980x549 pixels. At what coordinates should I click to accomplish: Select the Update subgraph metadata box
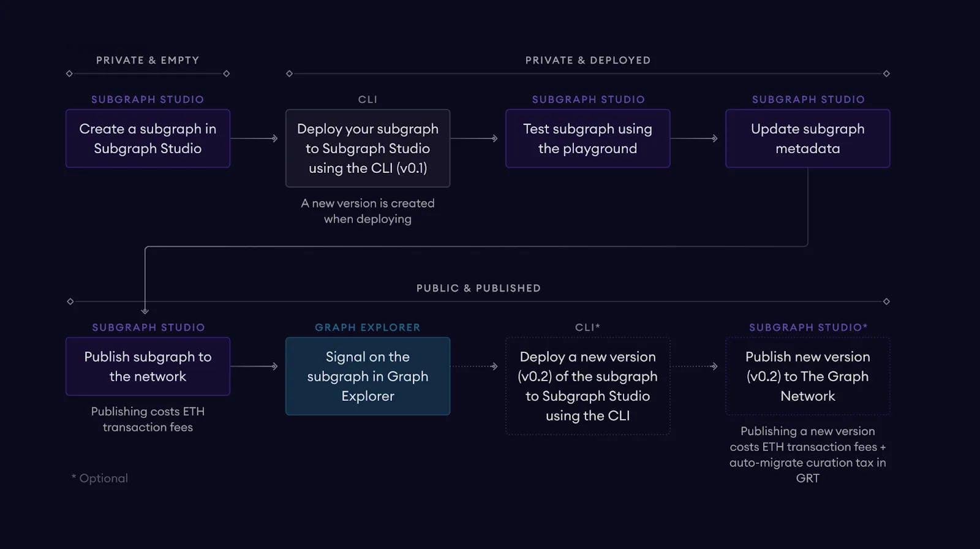tap(807, 138)
